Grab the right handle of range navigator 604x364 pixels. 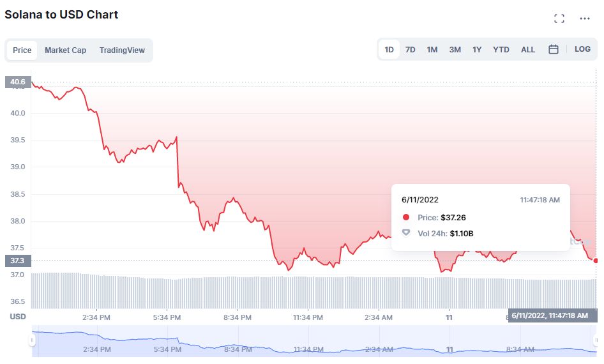[x=596, y=340]
